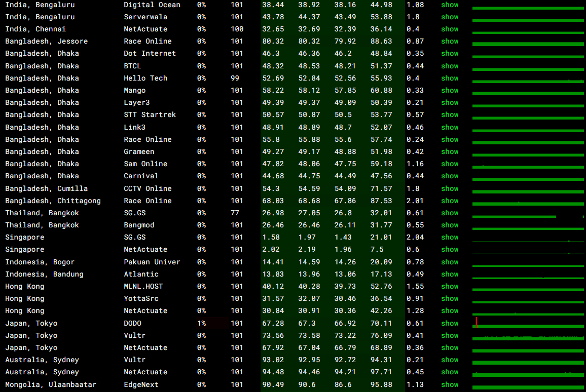Select value 2.04 in Singapore SG.GS row

pyautogui.click(x=415, y=238)
